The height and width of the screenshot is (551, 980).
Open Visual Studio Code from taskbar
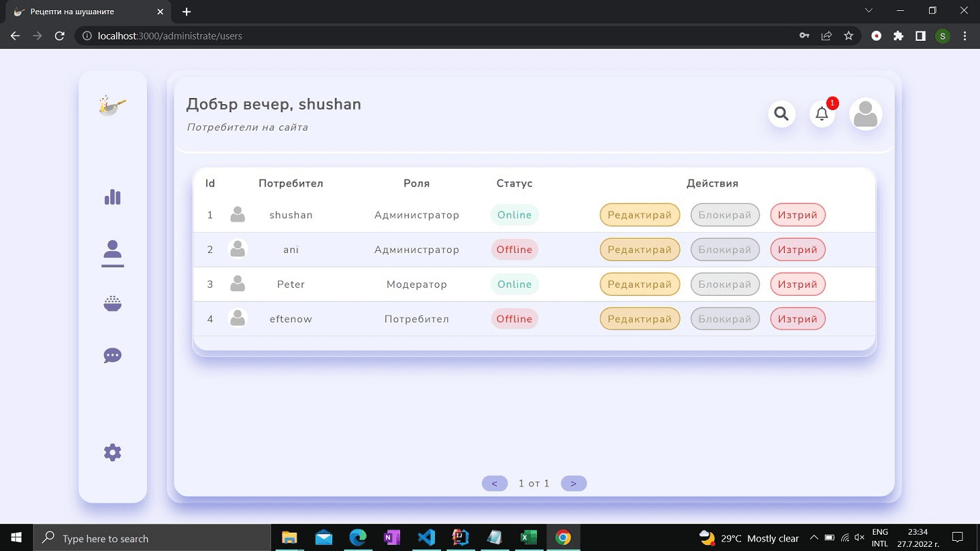pyautogui.click(x=426, y=538)
